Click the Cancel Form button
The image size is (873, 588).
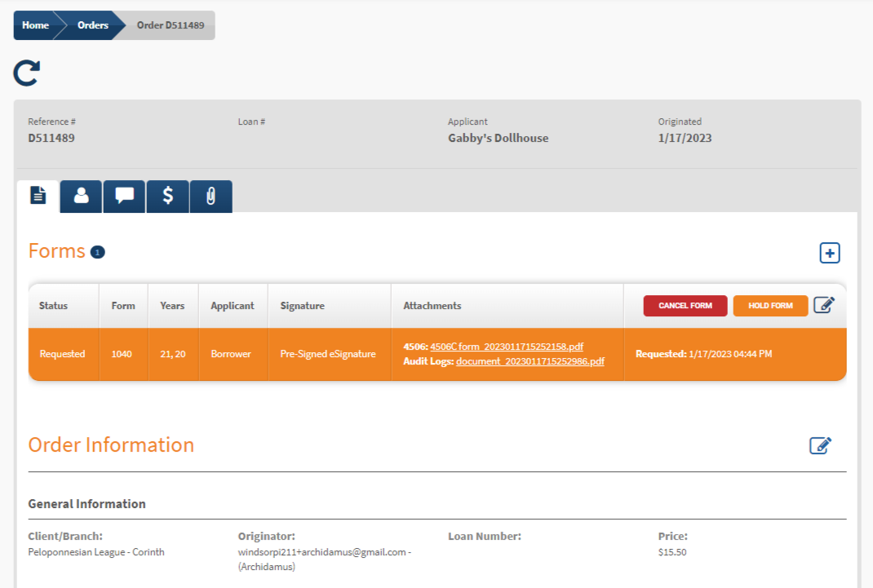pos(685,305)
